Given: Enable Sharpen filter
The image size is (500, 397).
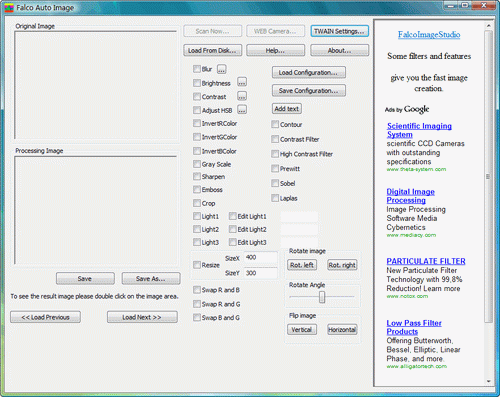Looking at the screenshot, I should (x=197, y=176).
